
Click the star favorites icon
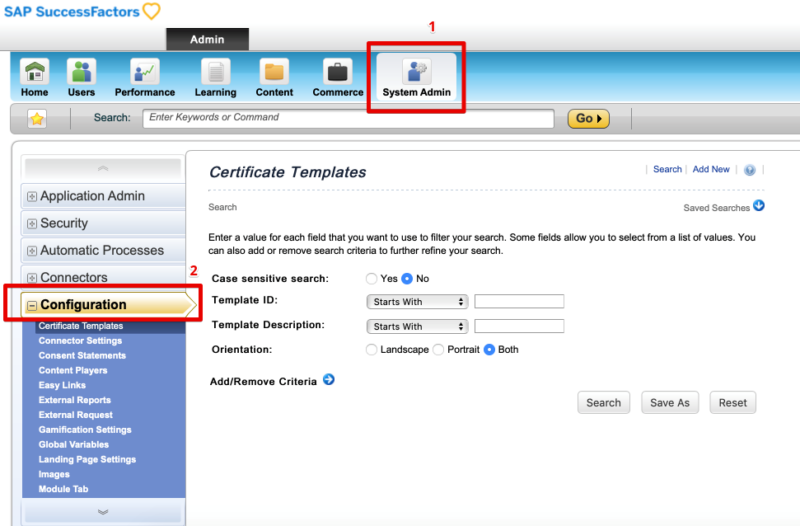(36, 119)
